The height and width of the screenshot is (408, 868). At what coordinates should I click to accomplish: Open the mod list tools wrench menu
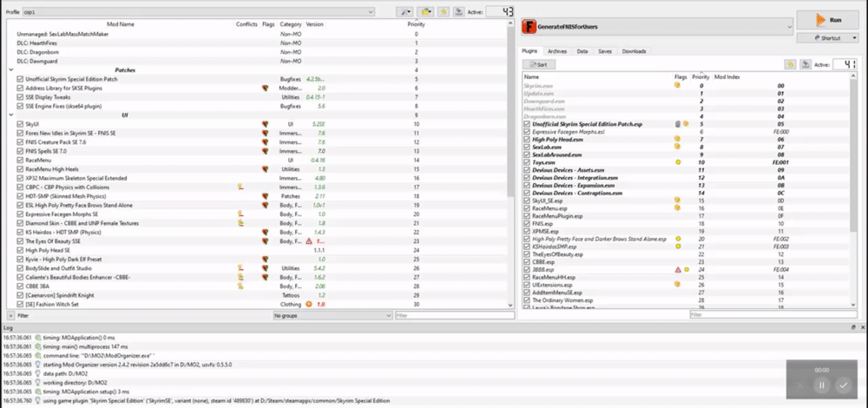[x=405, y=11]
